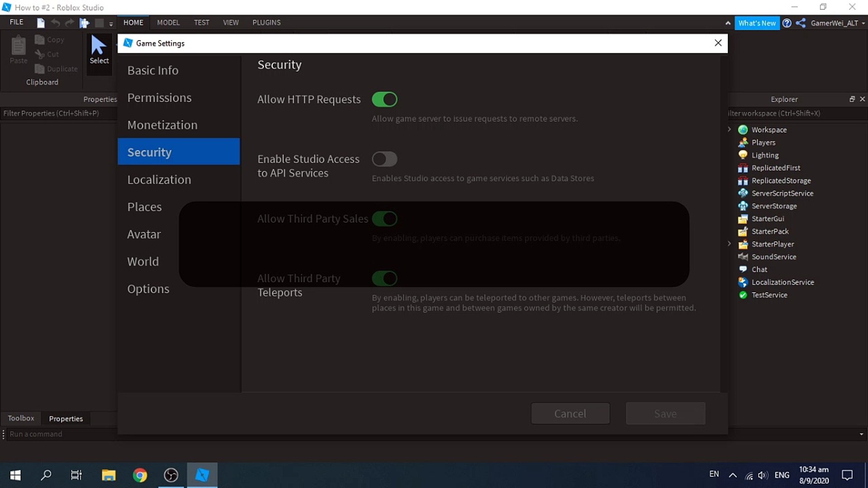
Task: Expand the StarterPlayer node in Explorer
Action: (x=729, y=244)
